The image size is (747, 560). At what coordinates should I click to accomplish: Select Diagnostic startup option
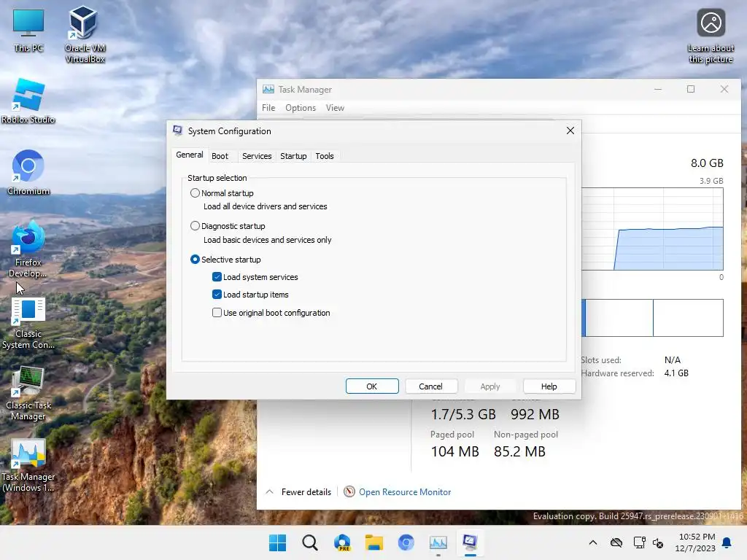[x=195, y=226]
